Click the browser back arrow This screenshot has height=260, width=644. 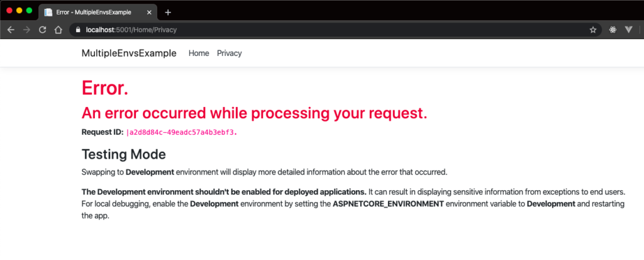[11, 30]
